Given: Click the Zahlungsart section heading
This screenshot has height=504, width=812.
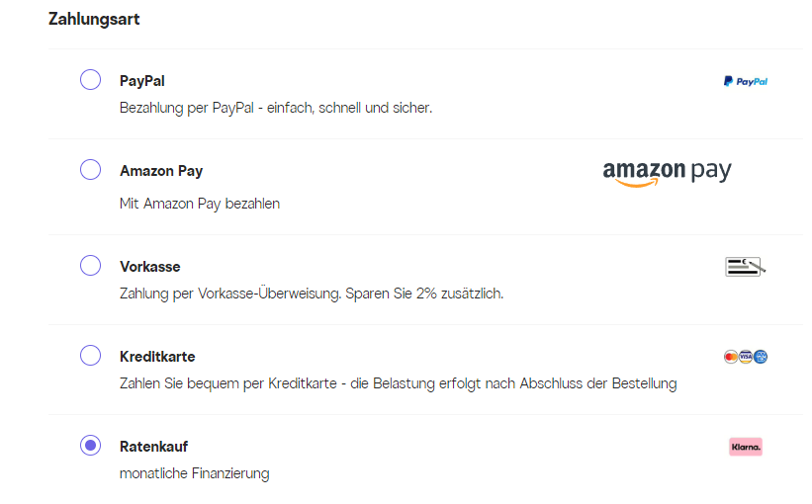Looking at the screenshot, I should pos(94,19).
